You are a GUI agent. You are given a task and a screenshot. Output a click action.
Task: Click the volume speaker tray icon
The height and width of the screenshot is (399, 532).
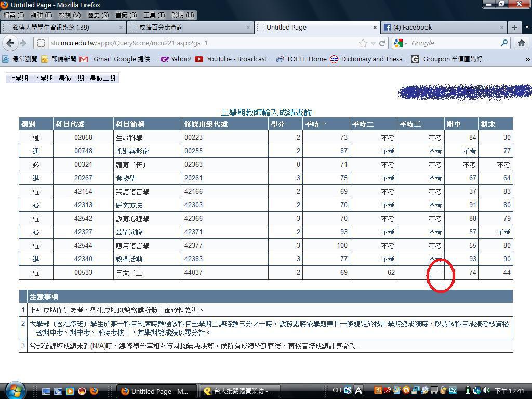pyautogui.click(x=486, y=390)
